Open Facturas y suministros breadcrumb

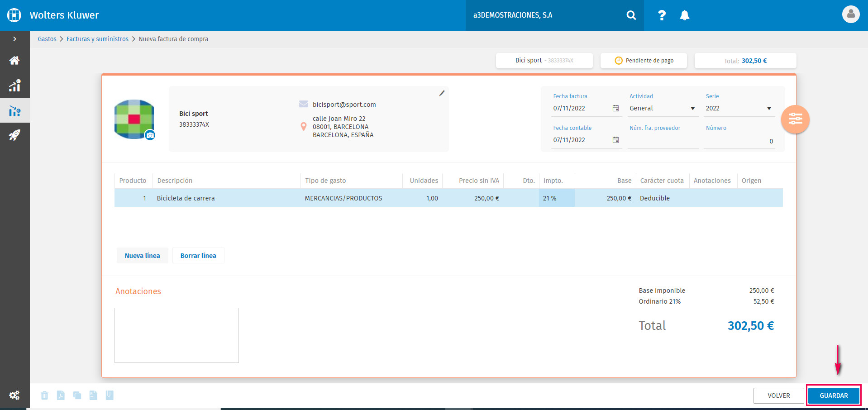[x=97, y=39]
